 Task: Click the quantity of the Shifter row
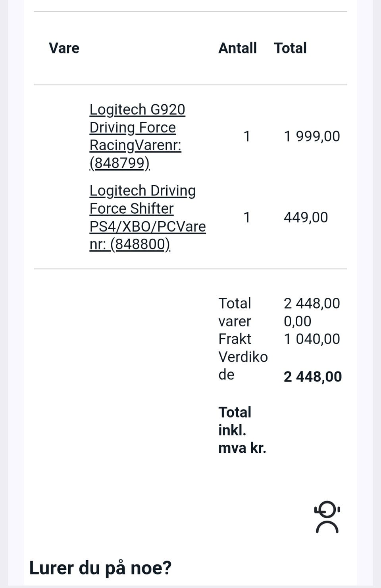coord(247,217)
